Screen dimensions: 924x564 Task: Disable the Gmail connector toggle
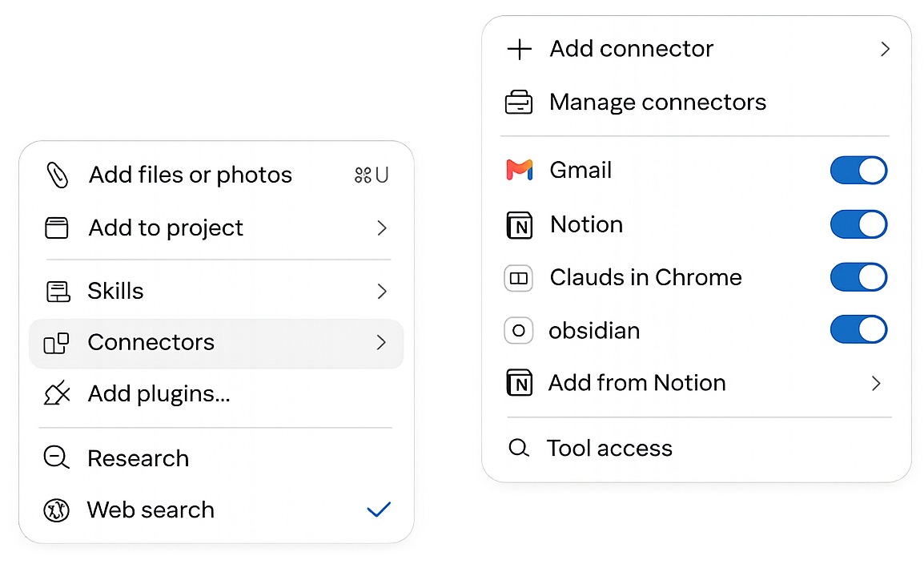(858, 171)
